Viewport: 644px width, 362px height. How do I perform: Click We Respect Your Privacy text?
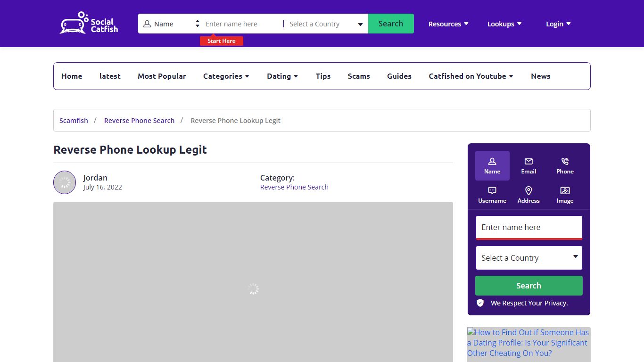coord(529,303)
